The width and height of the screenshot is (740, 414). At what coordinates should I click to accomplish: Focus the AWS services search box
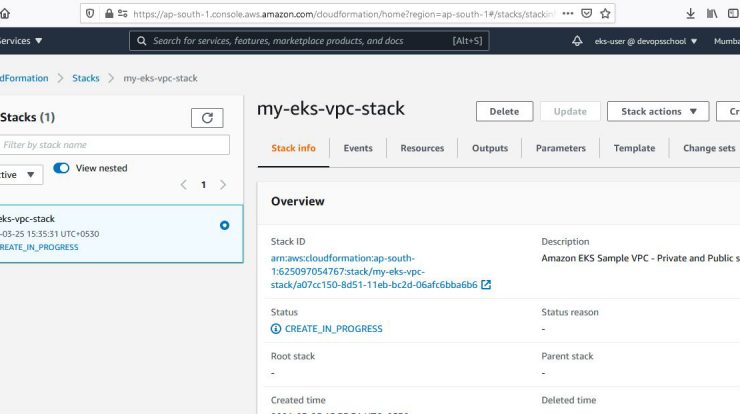[x=309, y=41]
